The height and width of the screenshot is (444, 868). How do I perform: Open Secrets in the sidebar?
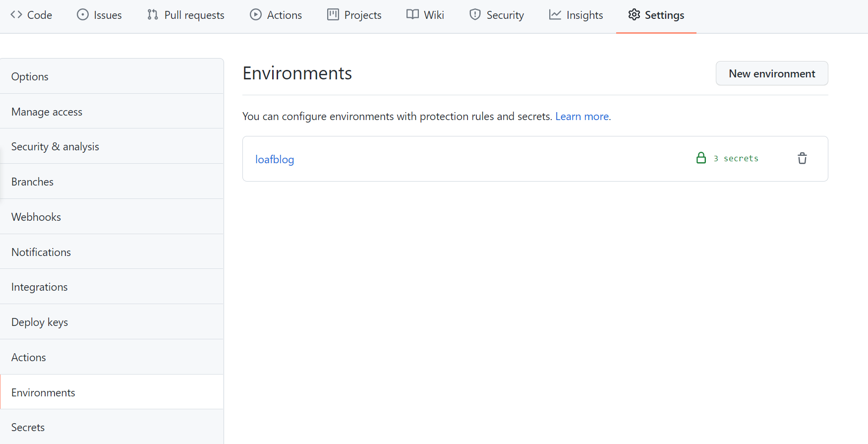click(112, 427)
